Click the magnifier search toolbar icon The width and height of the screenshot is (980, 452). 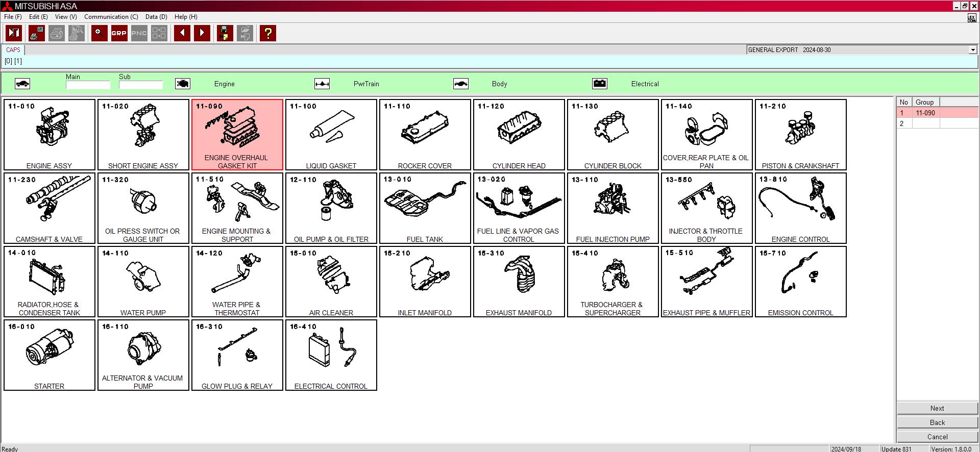point(99,33)
